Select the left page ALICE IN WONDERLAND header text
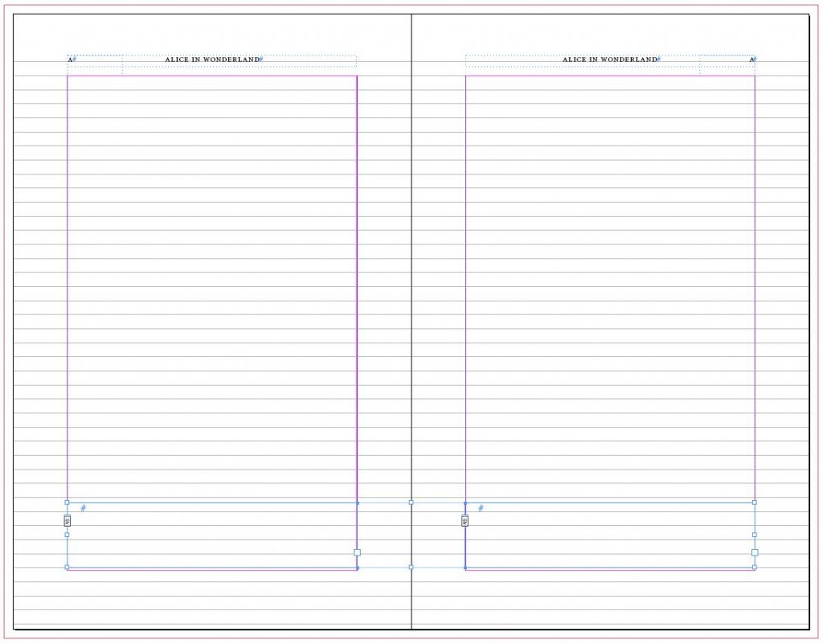This screenshot has height=644, width=823. tap(212, 59)
